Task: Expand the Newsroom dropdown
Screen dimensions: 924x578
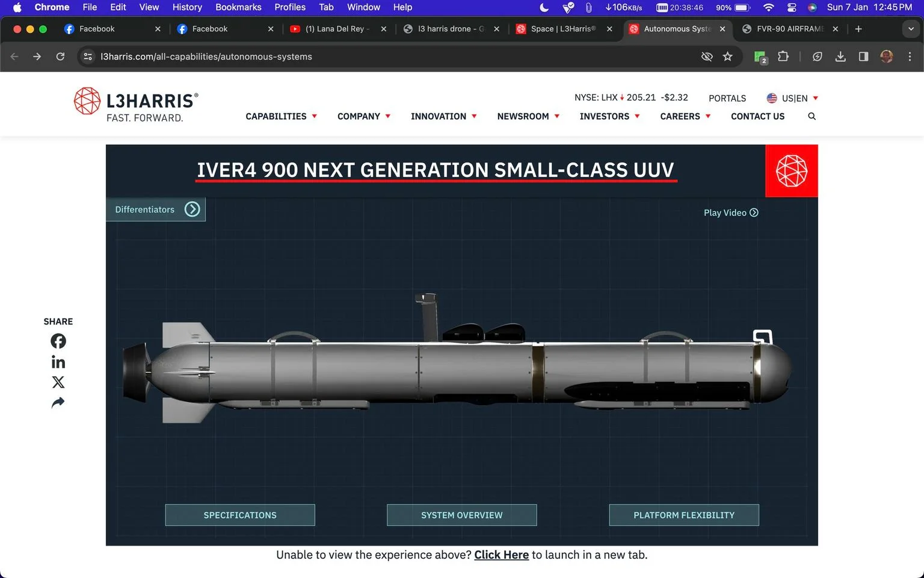Action: click(528, 116)
